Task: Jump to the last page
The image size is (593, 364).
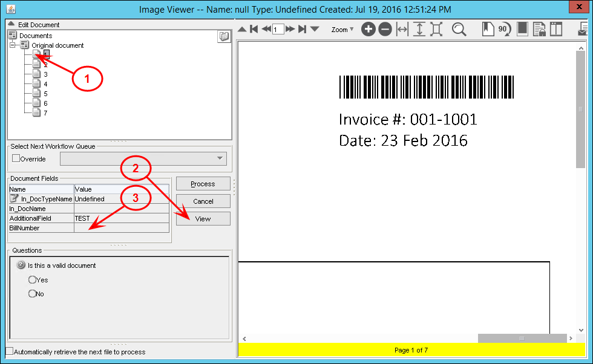Action: point(302,29)
